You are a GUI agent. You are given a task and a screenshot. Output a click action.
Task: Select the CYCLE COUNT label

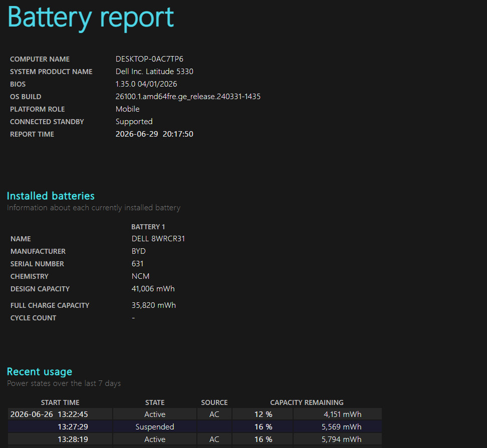(x=33, y=318)
